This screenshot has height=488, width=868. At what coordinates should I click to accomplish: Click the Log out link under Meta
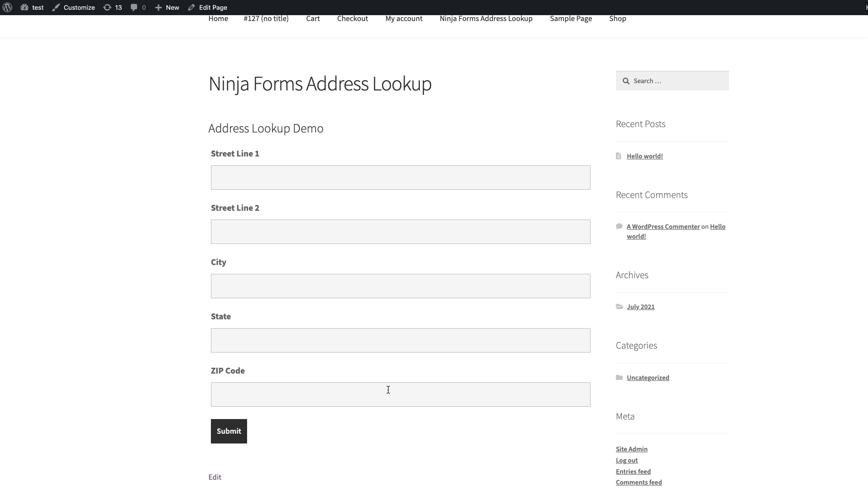(x=627, y=460)
